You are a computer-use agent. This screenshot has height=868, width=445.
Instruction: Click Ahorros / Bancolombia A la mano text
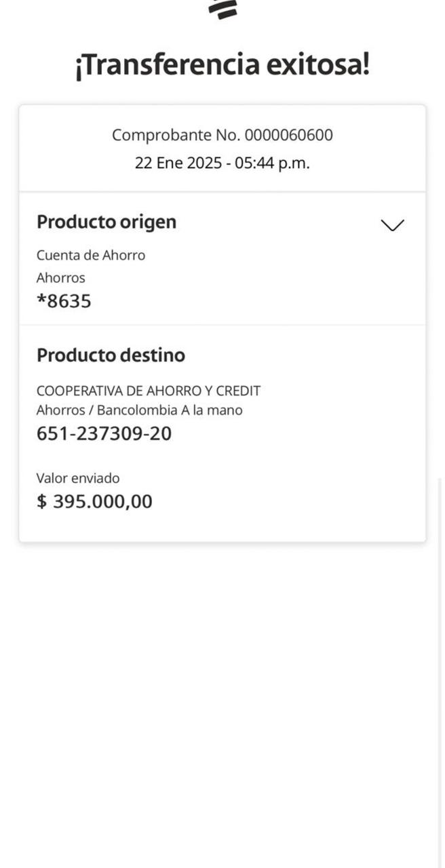139,410
